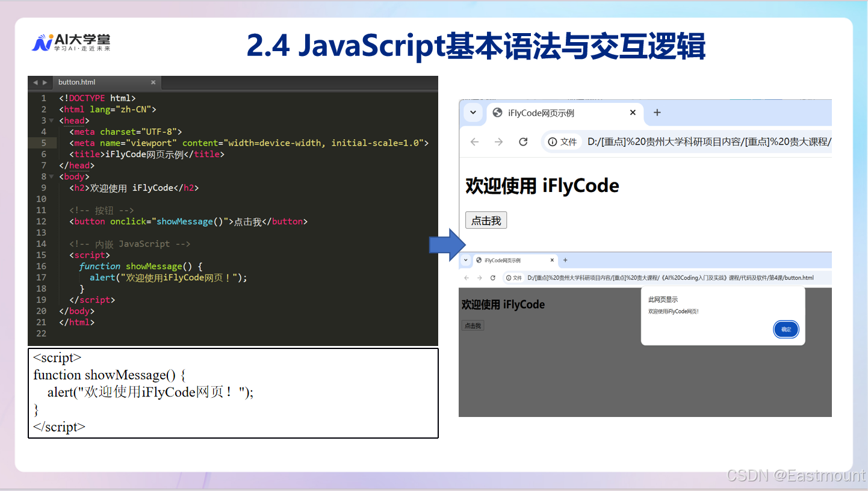The image size is (868, 491).
Task: Click the <script> line in the white code box
Action: click(x=57, y=357)
